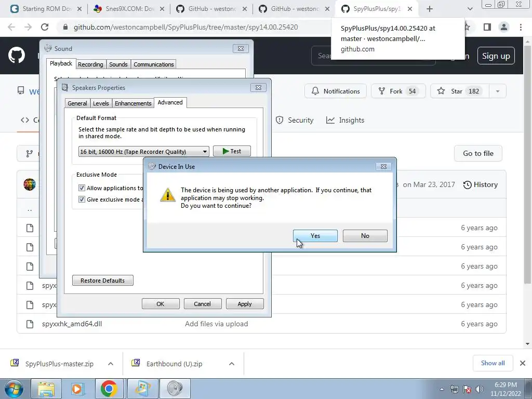Select the Advanced tab in Speakers Properties
Screen dimensions: 532x399
pyautogui.click(x=170, y=102)
